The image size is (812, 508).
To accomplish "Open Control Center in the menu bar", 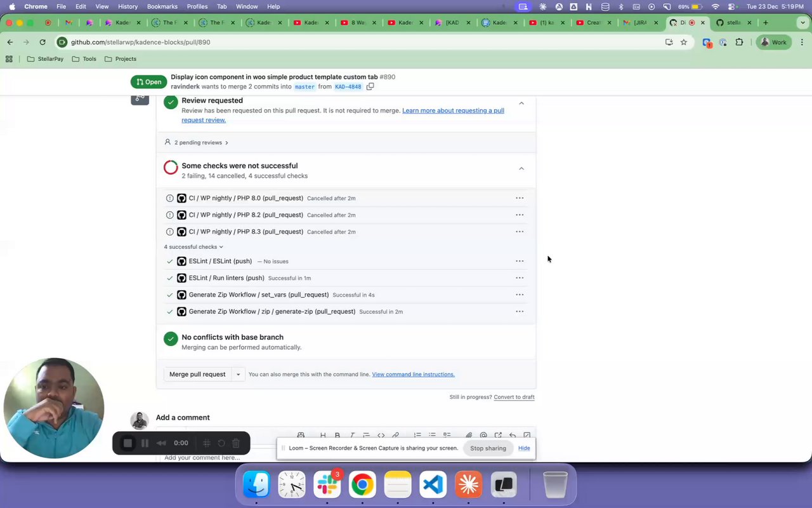I will click(732, 6).
